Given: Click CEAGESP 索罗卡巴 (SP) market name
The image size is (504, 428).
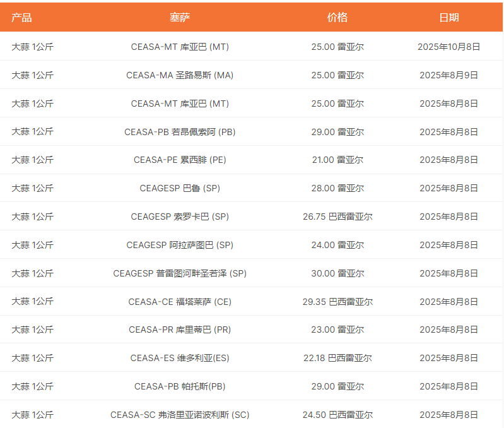Looking at the screenshot, I should [180, 217].
